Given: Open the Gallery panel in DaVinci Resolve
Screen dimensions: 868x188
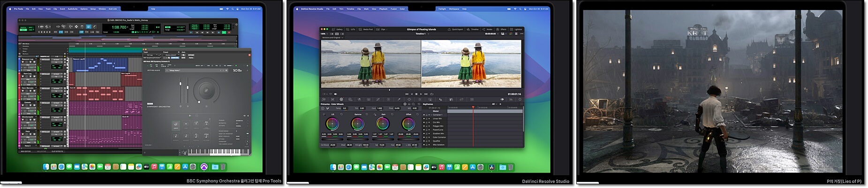Looking at the screenshot, I should 338,29.
